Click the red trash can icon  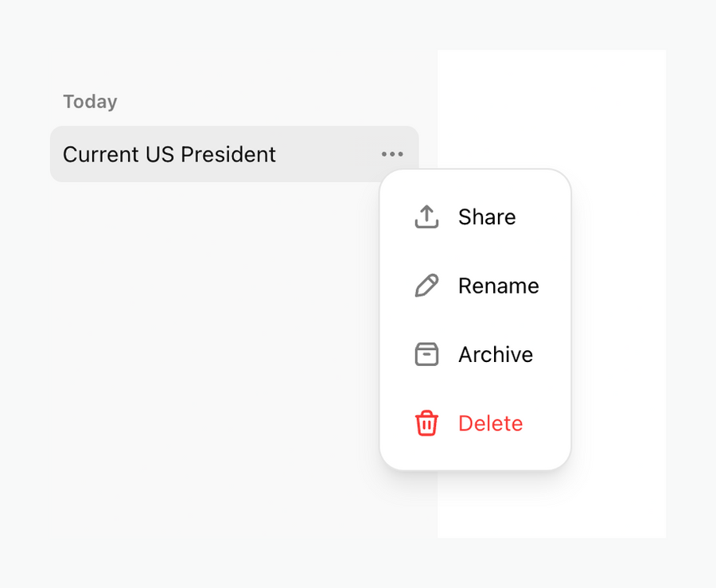pos(426,423)
